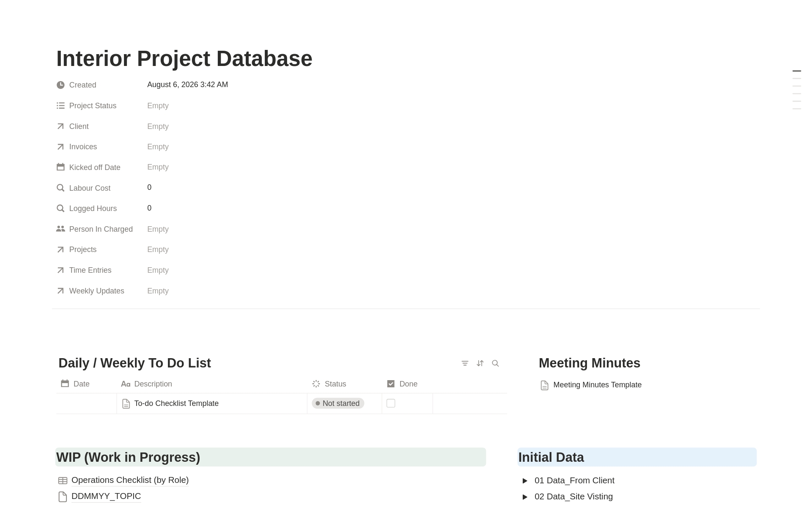This screenshot has width=812, height=507.
Task: Click the top outline marker on right edge
Action: pyautogui.click(x=797, y=71)
